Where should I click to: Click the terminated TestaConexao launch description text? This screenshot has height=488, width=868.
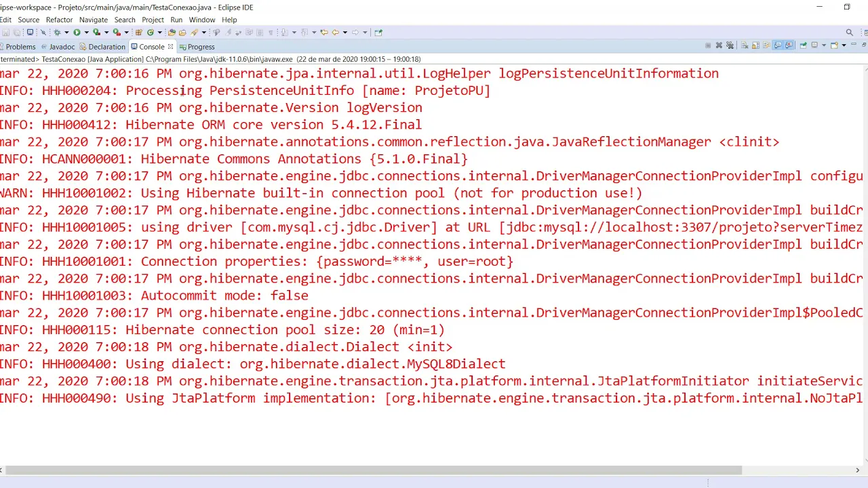210,60
